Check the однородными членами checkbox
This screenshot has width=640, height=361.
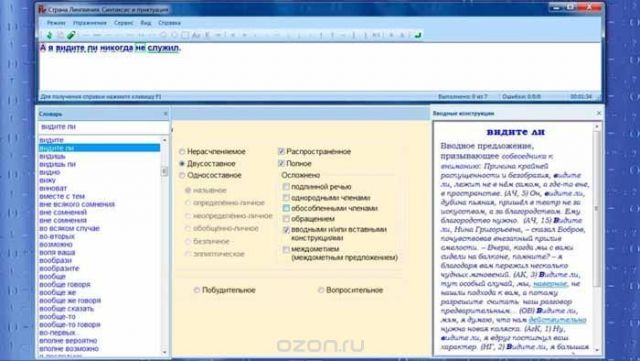[286, 198]
